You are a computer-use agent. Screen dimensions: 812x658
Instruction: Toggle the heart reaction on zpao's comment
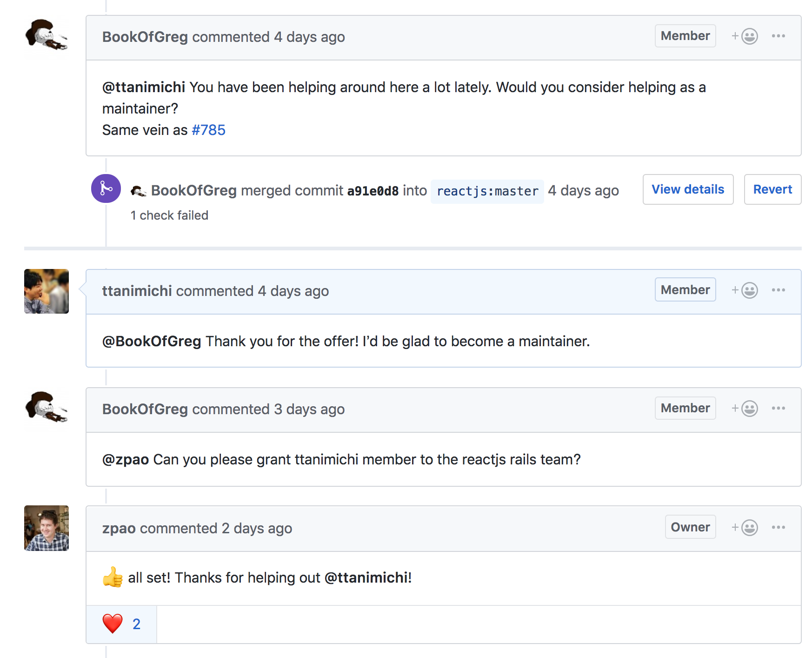coord(121,624)
